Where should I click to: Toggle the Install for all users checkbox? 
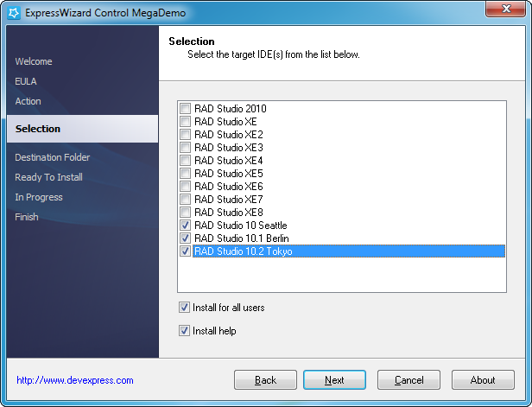[x=184, y=308]
